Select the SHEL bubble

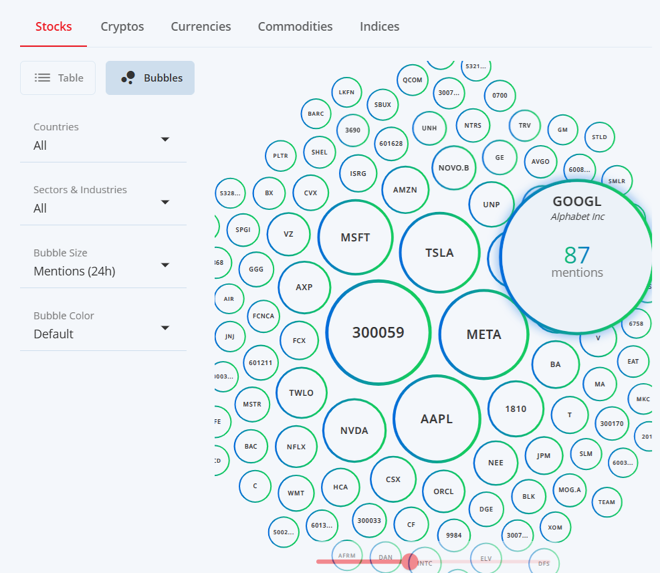pyautogui.click(x=319, y=152)
